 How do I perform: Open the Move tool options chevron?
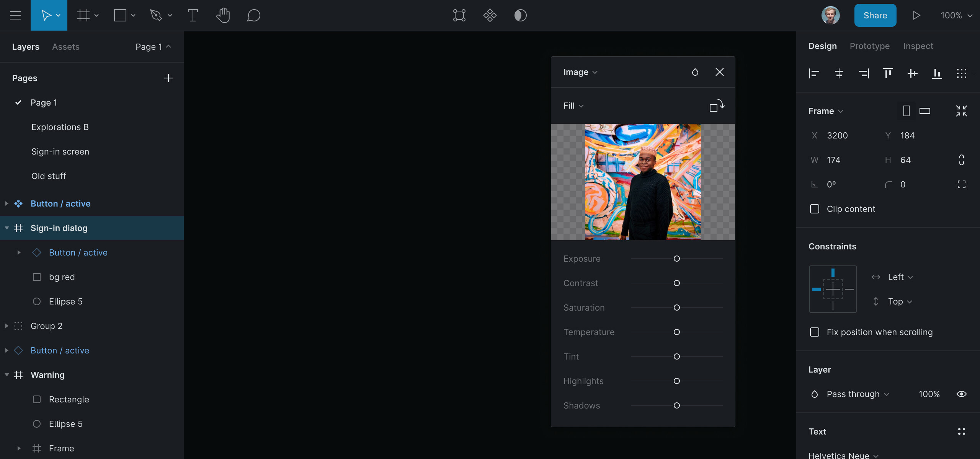[x=58, y=15]
